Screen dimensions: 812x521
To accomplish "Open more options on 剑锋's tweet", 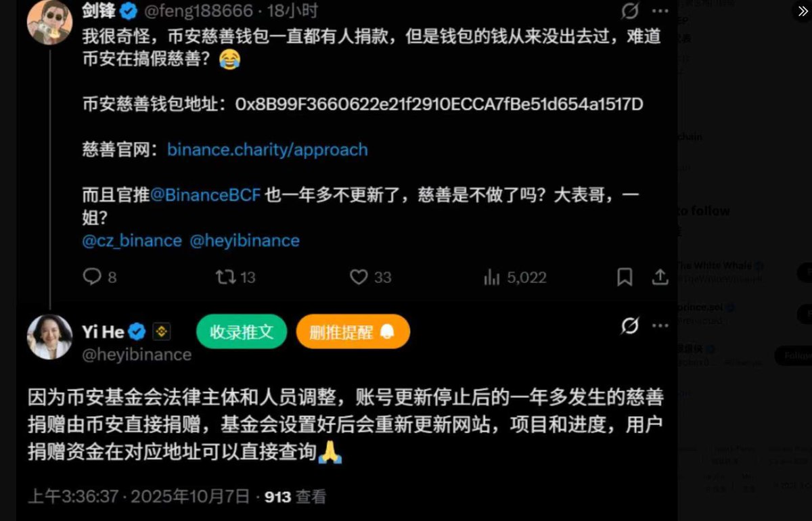I will [x=660, y=11].
